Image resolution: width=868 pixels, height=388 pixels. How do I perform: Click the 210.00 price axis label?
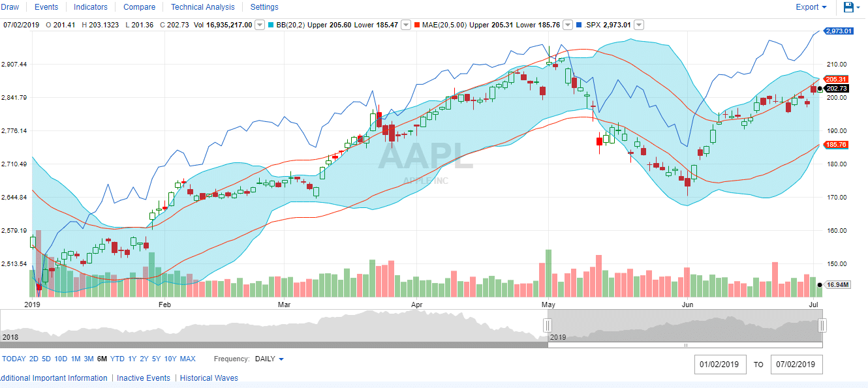pos(836,65)
